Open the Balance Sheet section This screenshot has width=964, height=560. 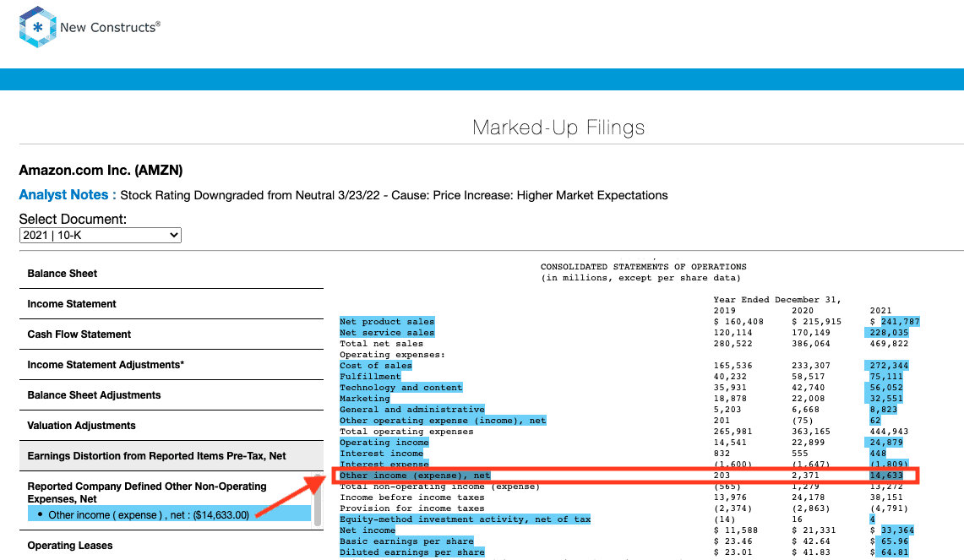[172, 274]
